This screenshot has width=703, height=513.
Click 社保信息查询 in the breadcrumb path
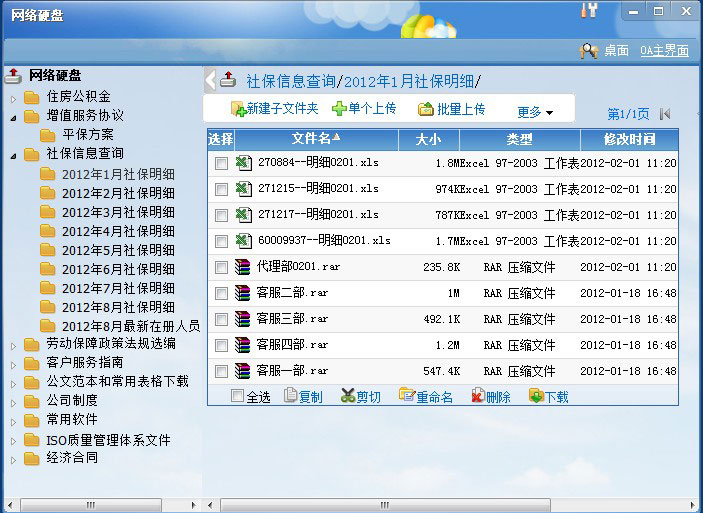(x=291, y=81)
